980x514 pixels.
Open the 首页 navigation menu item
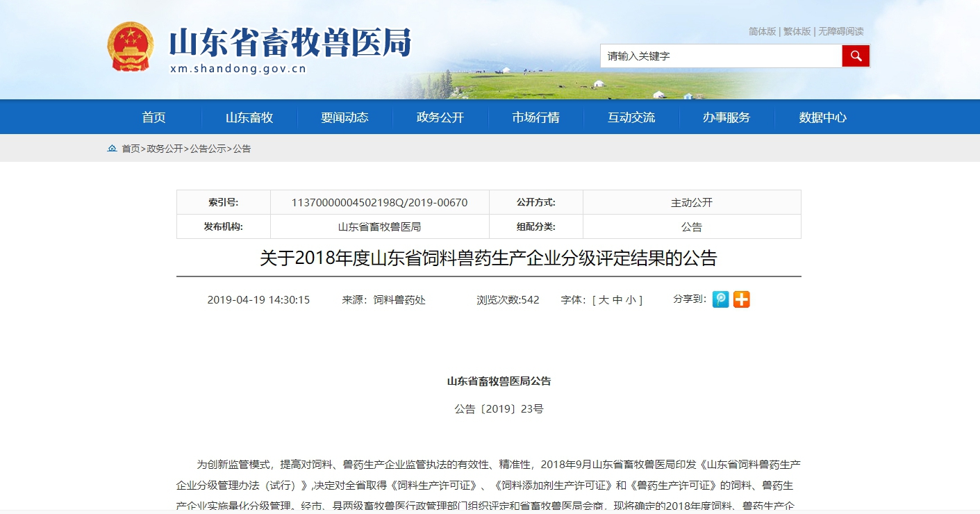coord(153,117)
